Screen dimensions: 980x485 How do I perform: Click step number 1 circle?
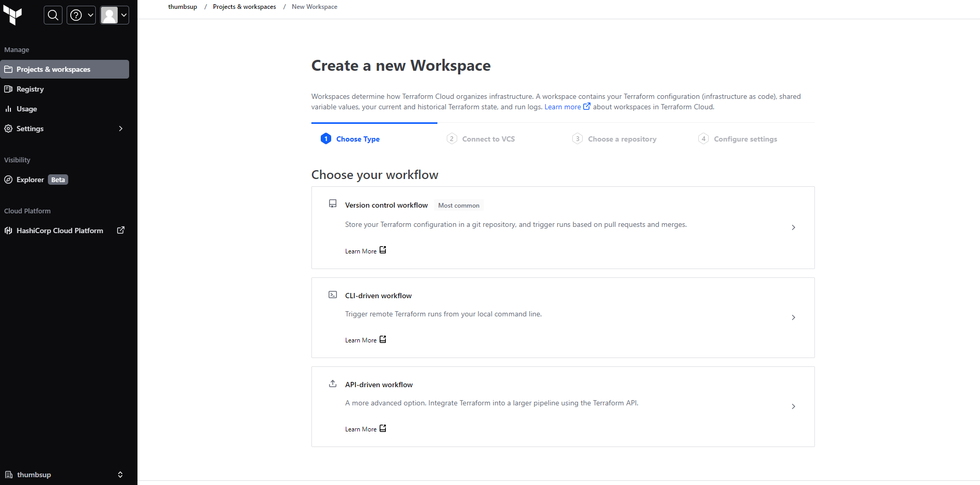[x=326, y=138]
